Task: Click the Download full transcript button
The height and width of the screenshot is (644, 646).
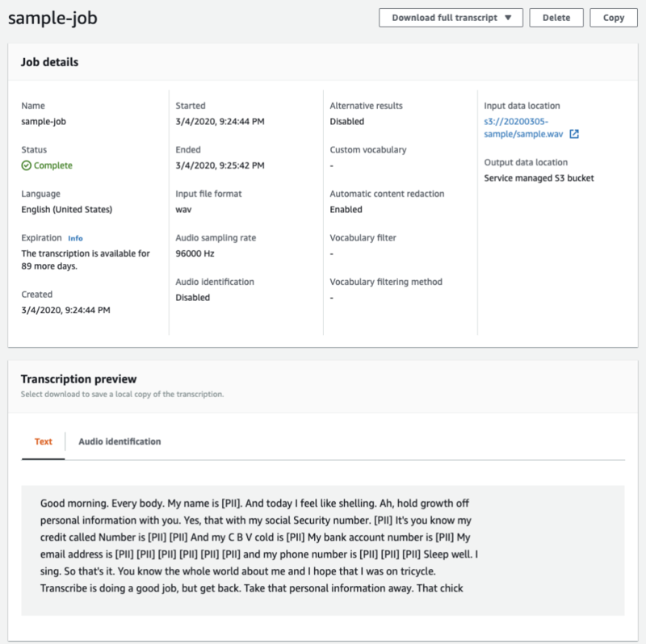Action: click(451, 18)
